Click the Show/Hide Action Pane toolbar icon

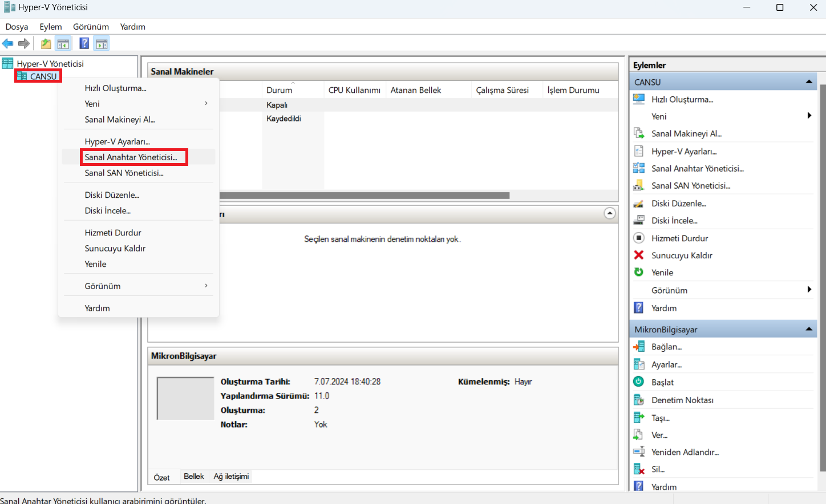click(x=102, y=43)
